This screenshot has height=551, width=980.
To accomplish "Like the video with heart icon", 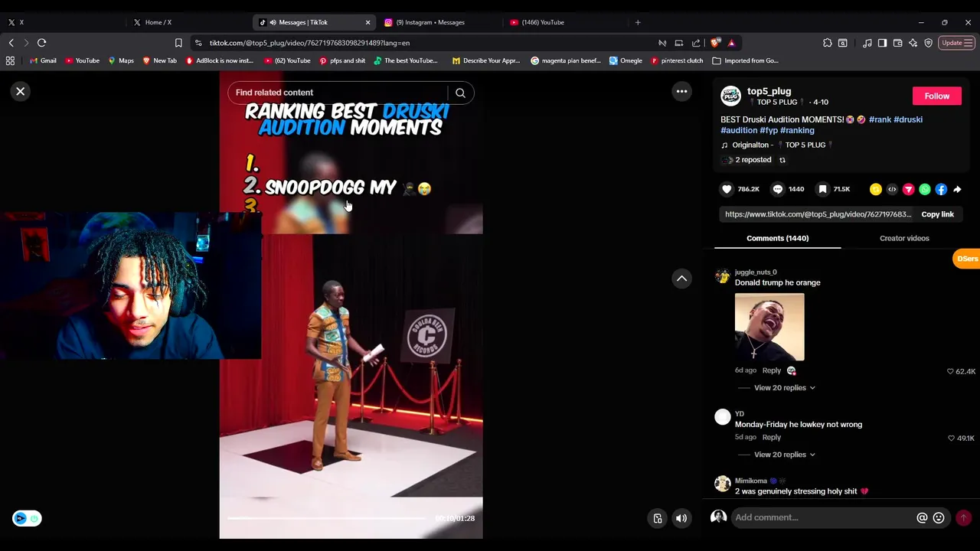I will point(727,189).
